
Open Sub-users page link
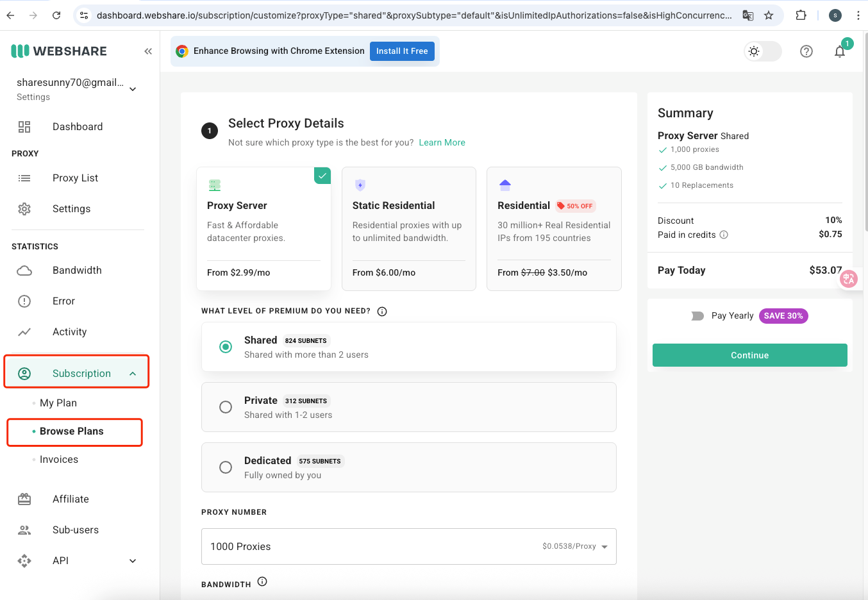tap(76, 530)
